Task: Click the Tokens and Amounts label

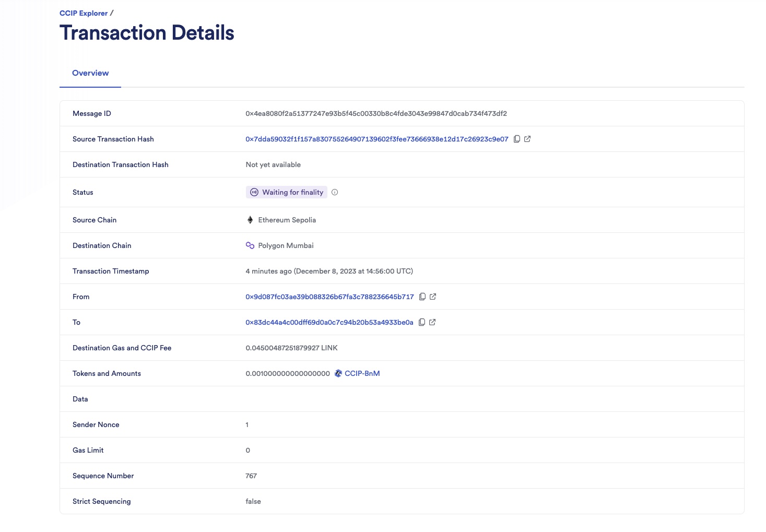Action: 107,373
